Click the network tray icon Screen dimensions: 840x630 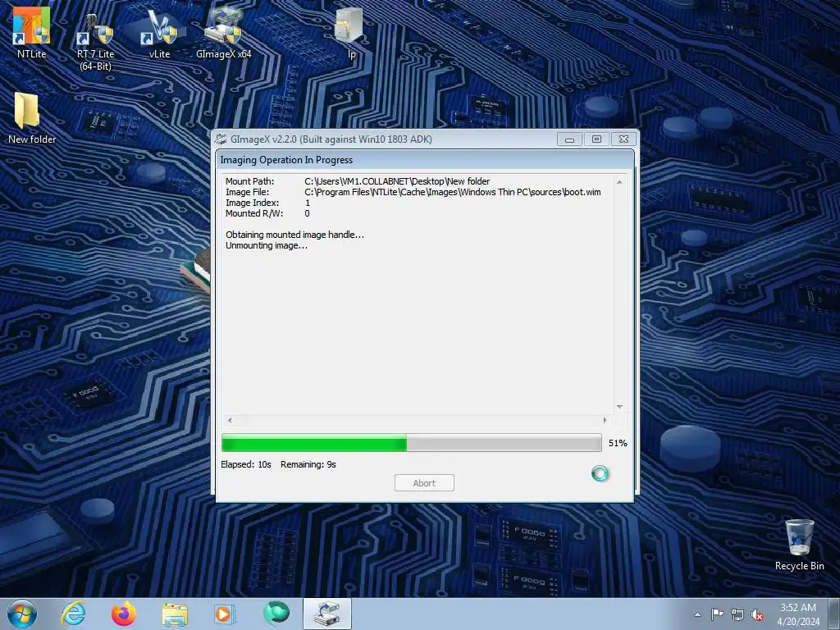click(x=737, y=615)
